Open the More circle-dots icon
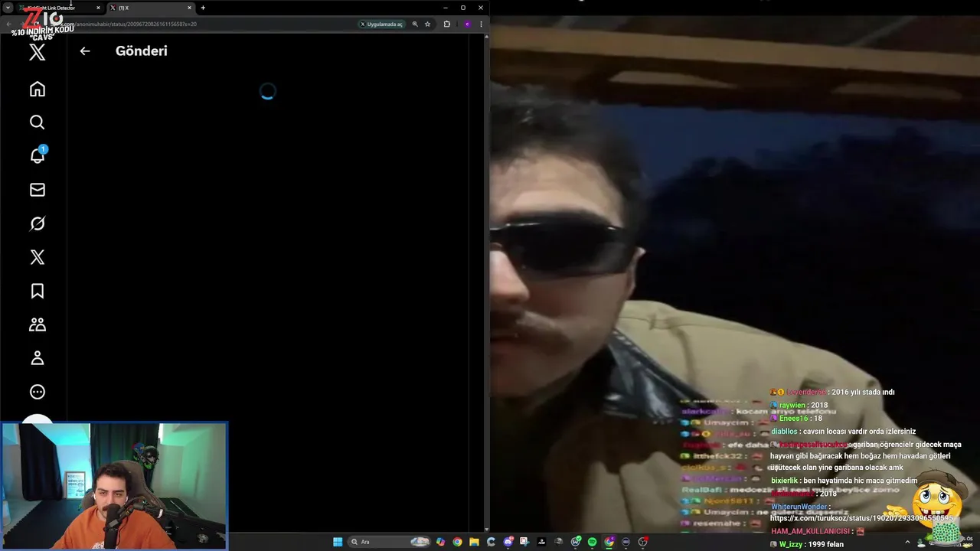This screenshot has width=980, height=551. point(37,392)
